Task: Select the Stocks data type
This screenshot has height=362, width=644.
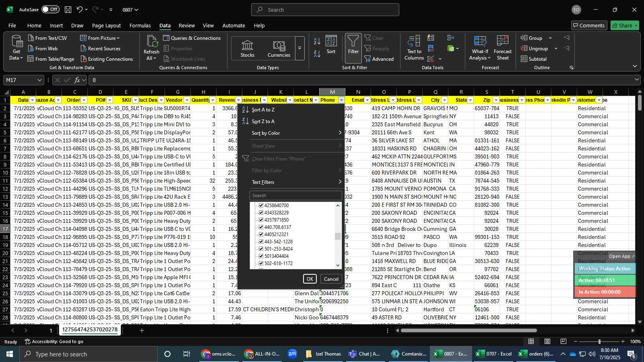Action: click(x=247, y=48)
